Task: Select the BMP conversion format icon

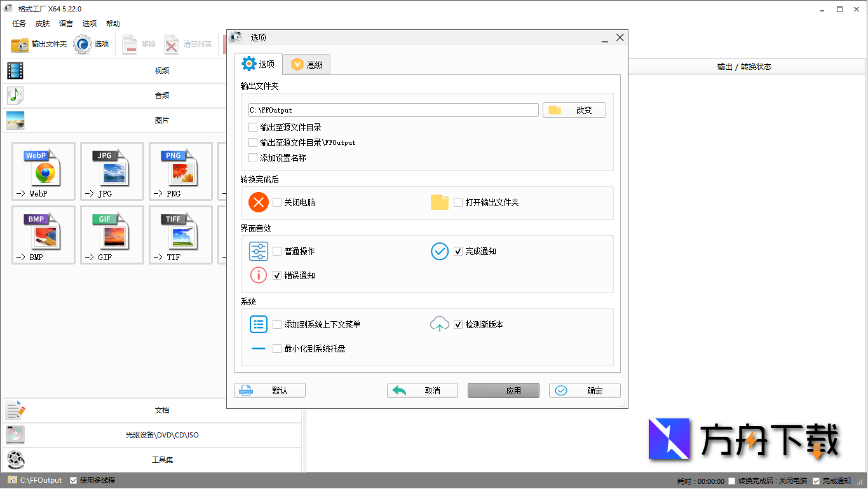Action: [43, 235]
